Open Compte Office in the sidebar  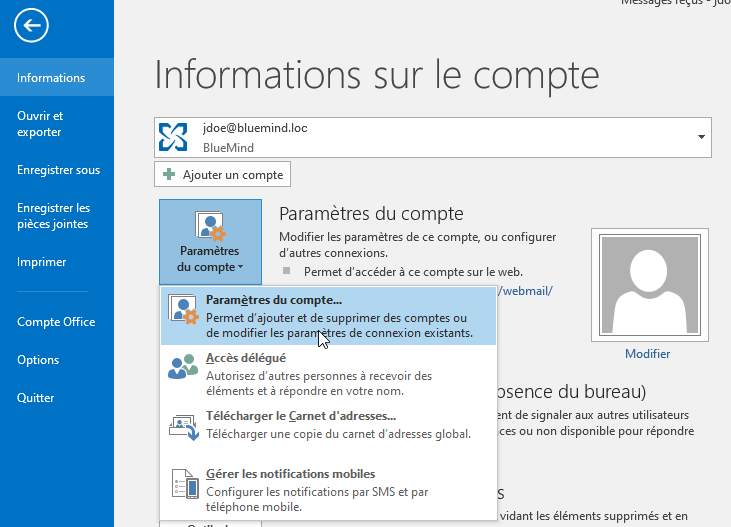click(x=57, y=322)
